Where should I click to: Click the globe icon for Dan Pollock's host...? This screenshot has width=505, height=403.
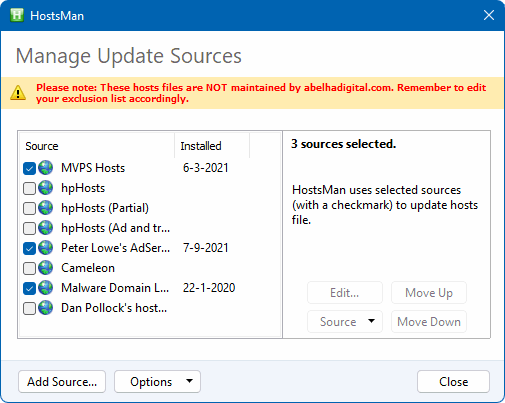click(45, 308)
